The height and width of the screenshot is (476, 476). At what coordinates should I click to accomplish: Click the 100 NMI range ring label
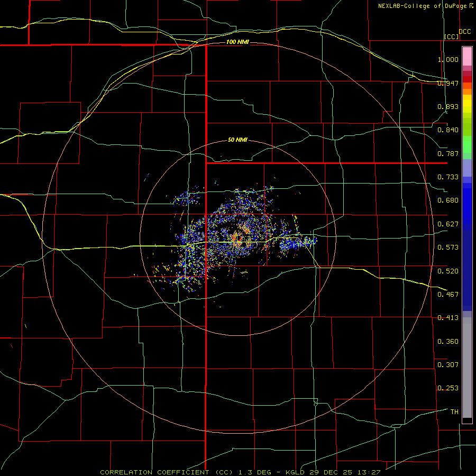pyautogui.click(x=237, y=42)
